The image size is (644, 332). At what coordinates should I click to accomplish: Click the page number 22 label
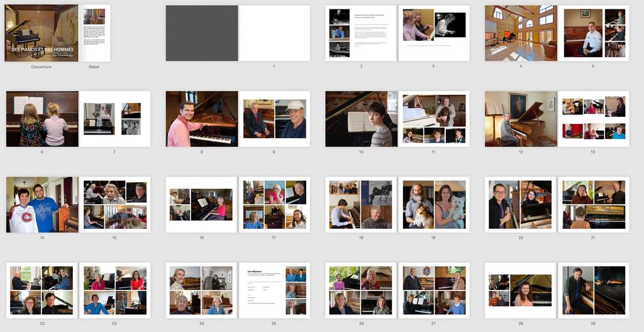(42, 323)
